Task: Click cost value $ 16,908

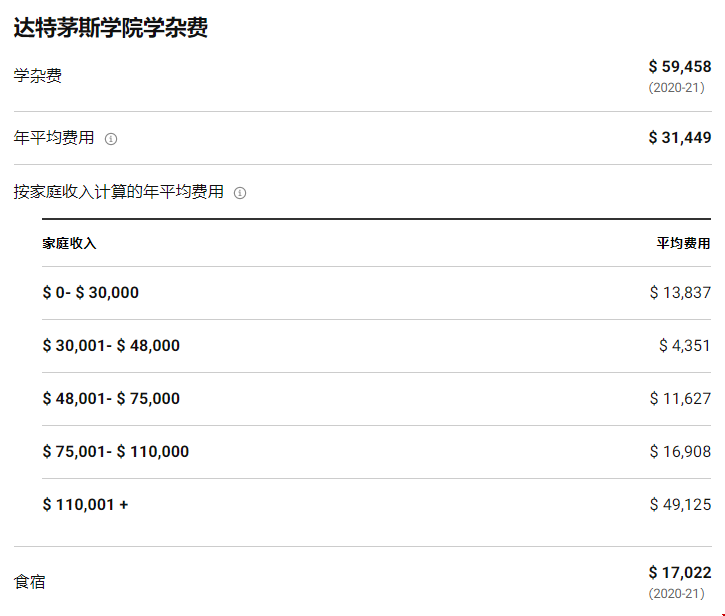Action: (680, 452)
